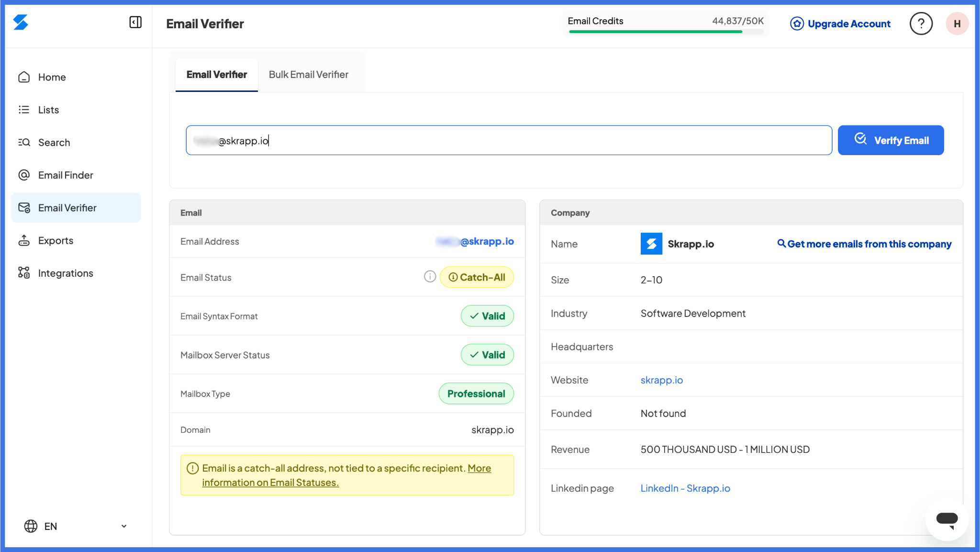The height and width of the screenshot is (552, 980).
Task: Focus the email address input field
Action: point(509,140)
